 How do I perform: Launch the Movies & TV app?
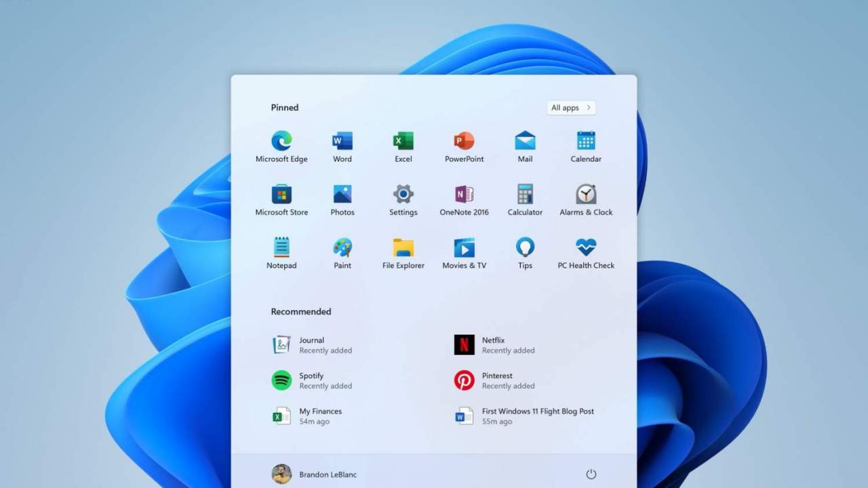(x=465, y=247)
